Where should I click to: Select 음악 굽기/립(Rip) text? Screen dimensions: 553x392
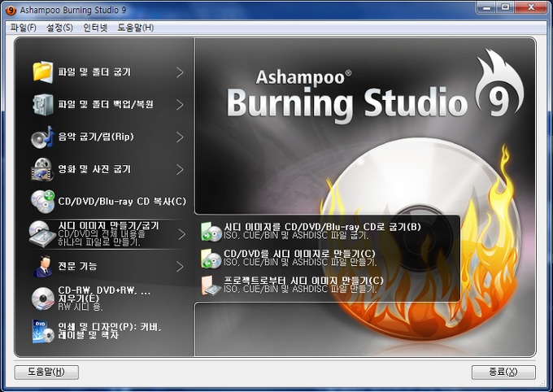point(96,137)
